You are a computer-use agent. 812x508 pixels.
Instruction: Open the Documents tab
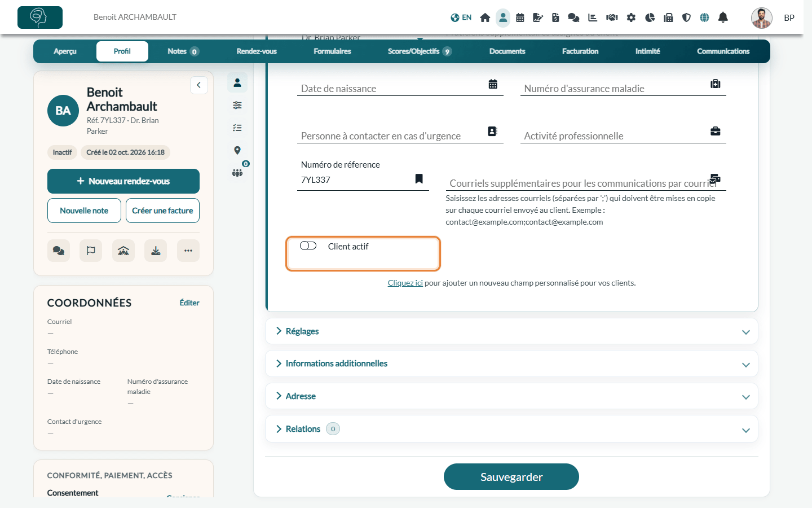click(507, 51)
